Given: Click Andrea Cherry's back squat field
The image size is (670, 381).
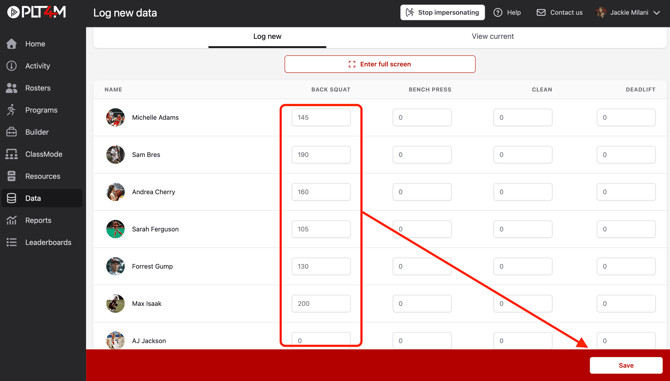Looking at the screenshot, I should click(321, 192).
